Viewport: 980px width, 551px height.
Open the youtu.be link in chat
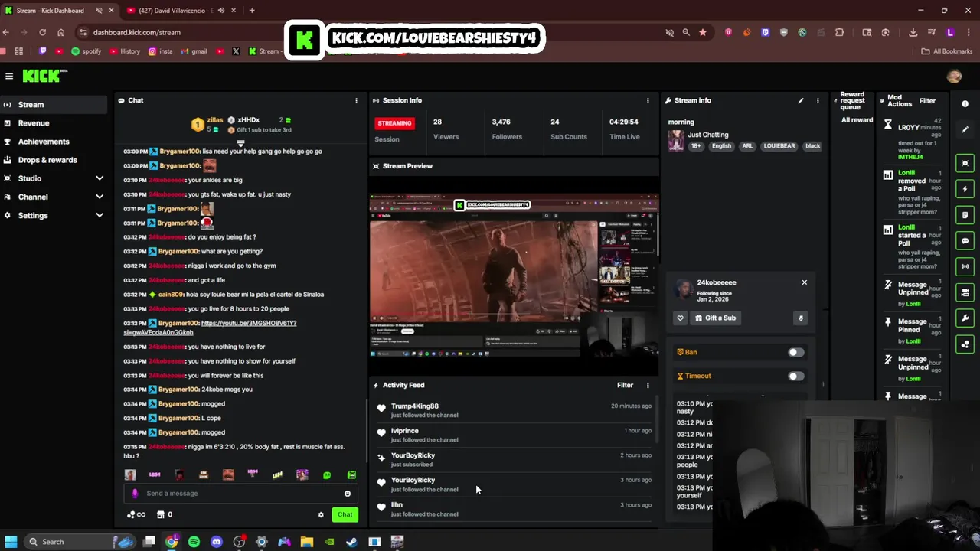pos(210,328)
